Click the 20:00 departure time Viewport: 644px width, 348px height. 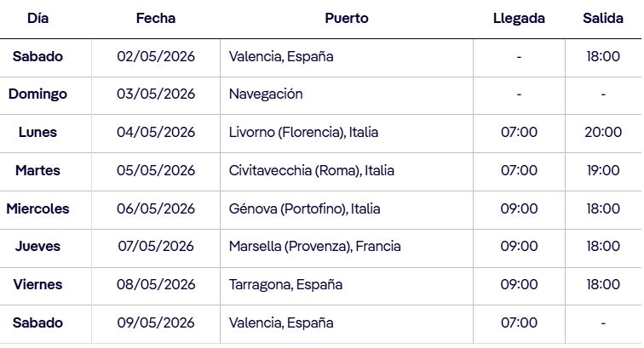[x=603, y=132]
